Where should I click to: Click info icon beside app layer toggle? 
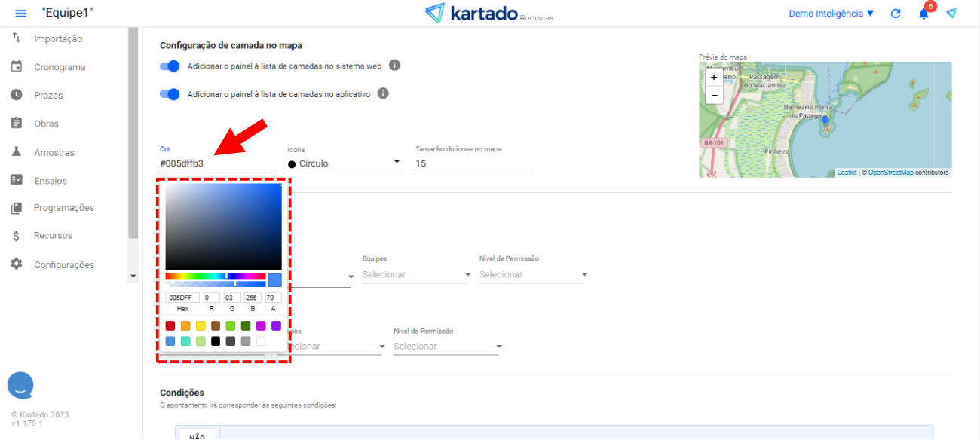pos(383,94)
